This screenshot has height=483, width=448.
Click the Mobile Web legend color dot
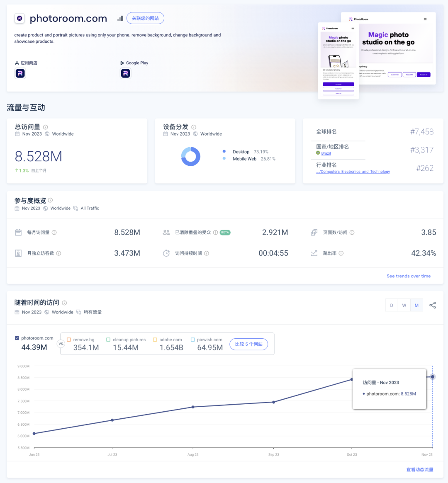tap(224, 158)
